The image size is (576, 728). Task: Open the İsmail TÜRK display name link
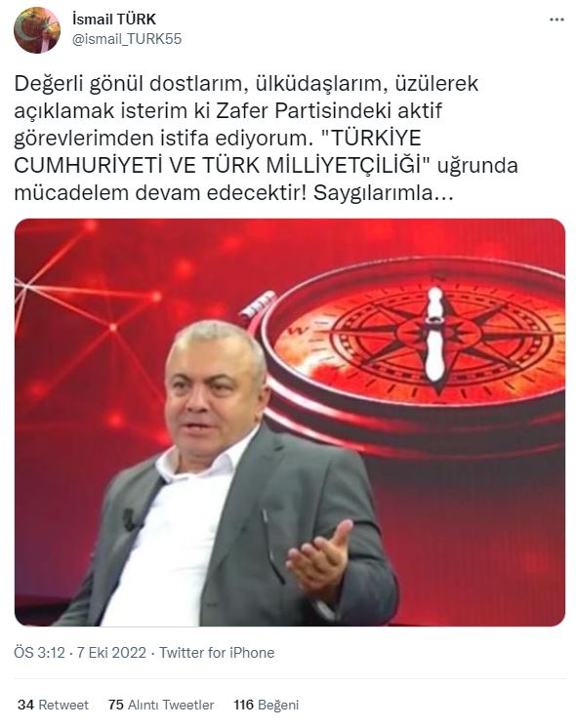[114, 20]
